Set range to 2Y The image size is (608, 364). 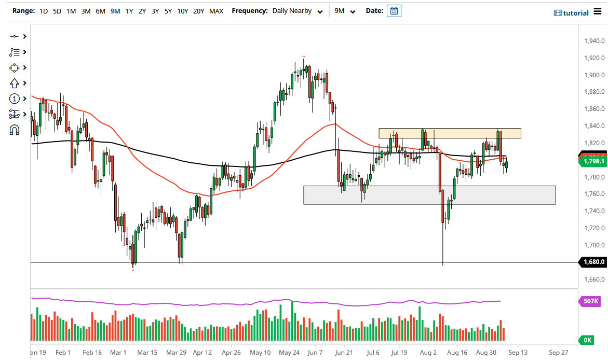[x=142, y=11]
